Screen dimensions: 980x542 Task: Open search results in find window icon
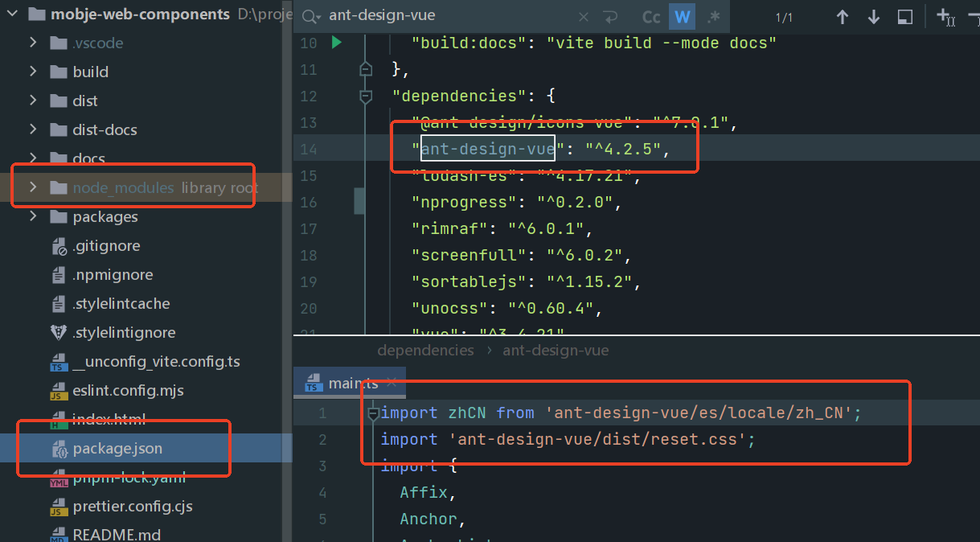pyautogui.click(x=905, y=17)
